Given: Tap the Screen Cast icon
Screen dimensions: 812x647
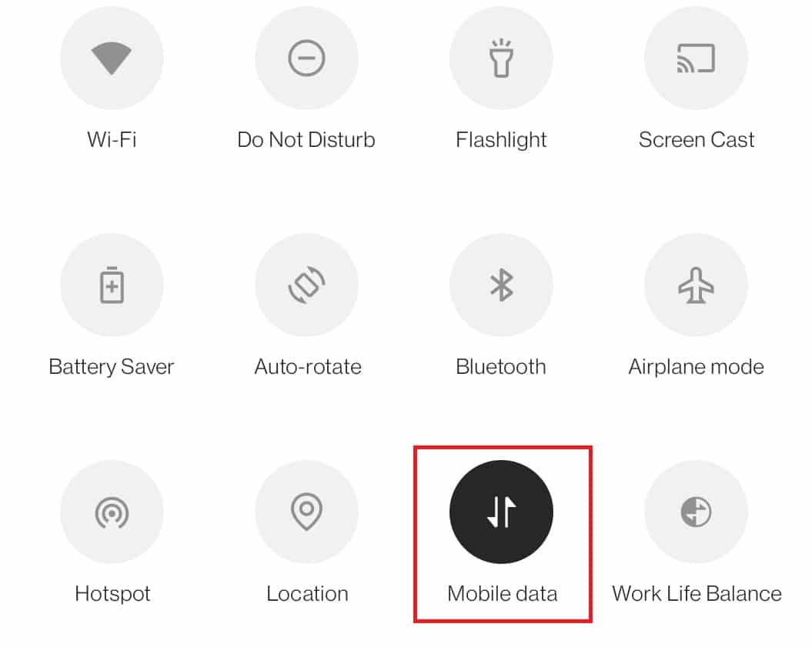Looking at the screenshot, I should coord(696,58).
